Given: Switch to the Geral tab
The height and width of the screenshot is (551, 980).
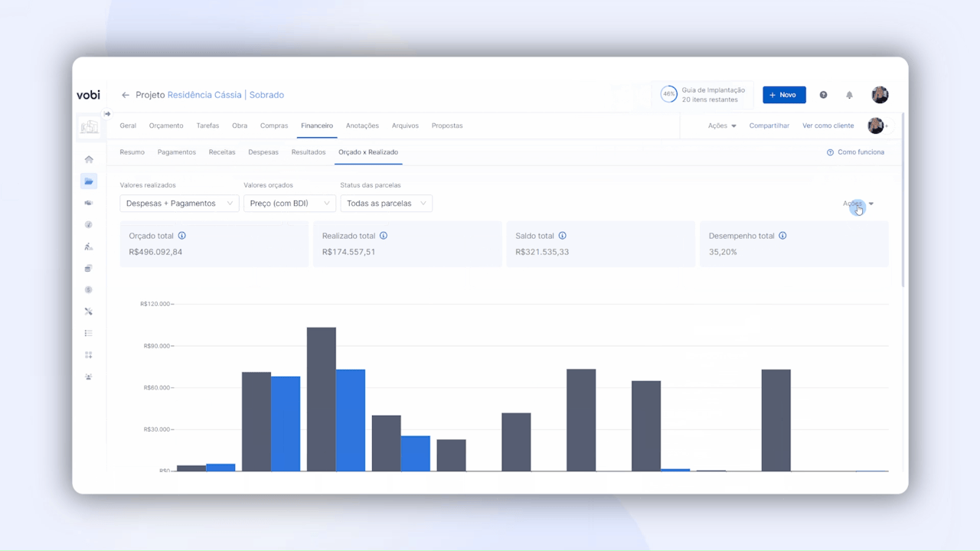Looking at the screenshot, I should (128, 126).
